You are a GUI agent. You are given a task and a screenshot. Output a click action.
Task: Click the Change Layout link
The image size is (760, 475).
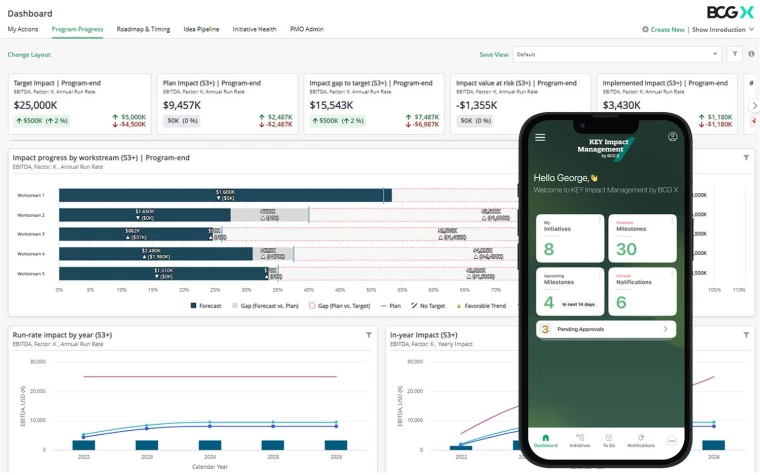(x=29, y=55)
